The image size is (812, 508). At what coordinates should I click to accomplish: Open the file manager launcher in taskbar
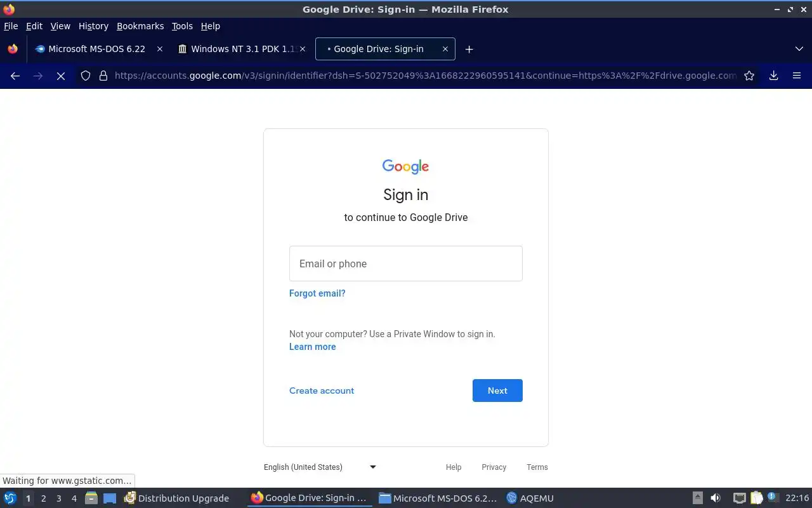91,498
